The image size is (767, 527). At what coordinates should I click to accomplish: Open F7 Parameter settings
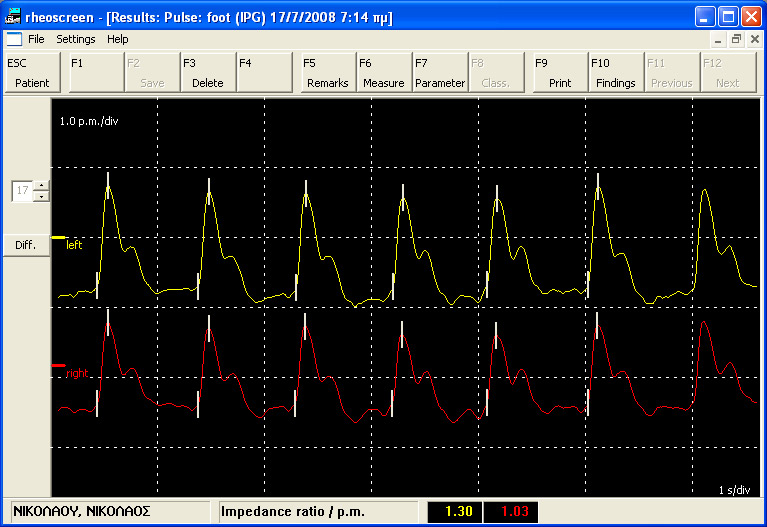tap(440, 72)
